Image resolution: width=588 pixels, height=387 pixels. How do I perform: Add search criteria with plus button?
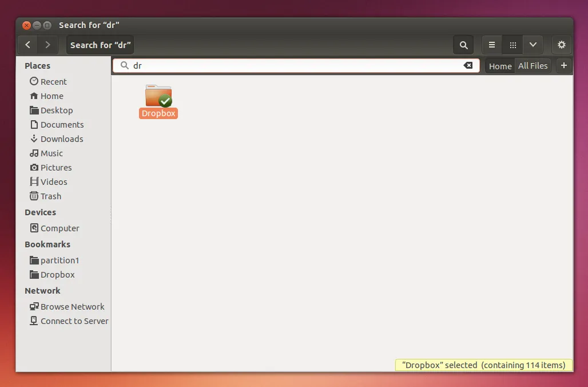click(x=563, y=66)
